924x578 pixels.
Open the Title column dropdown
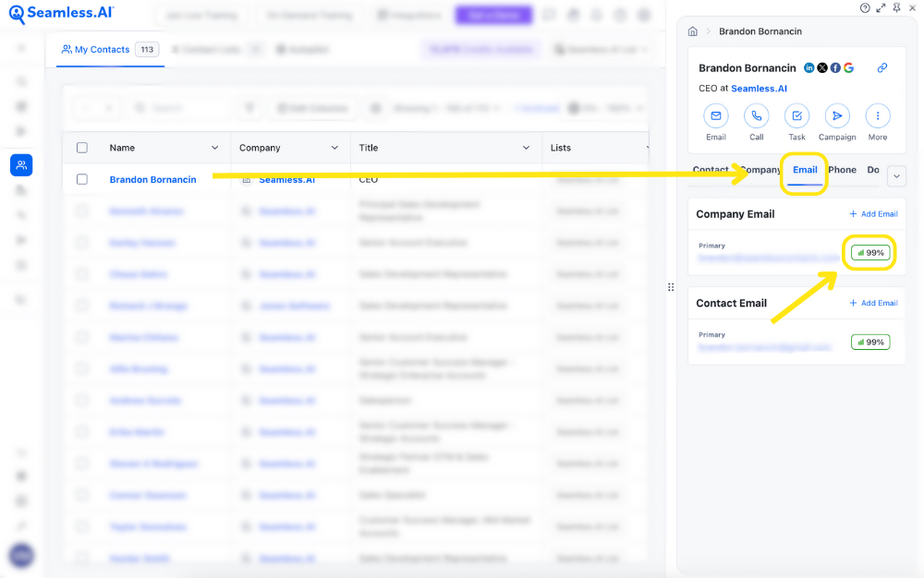(526, 148)
